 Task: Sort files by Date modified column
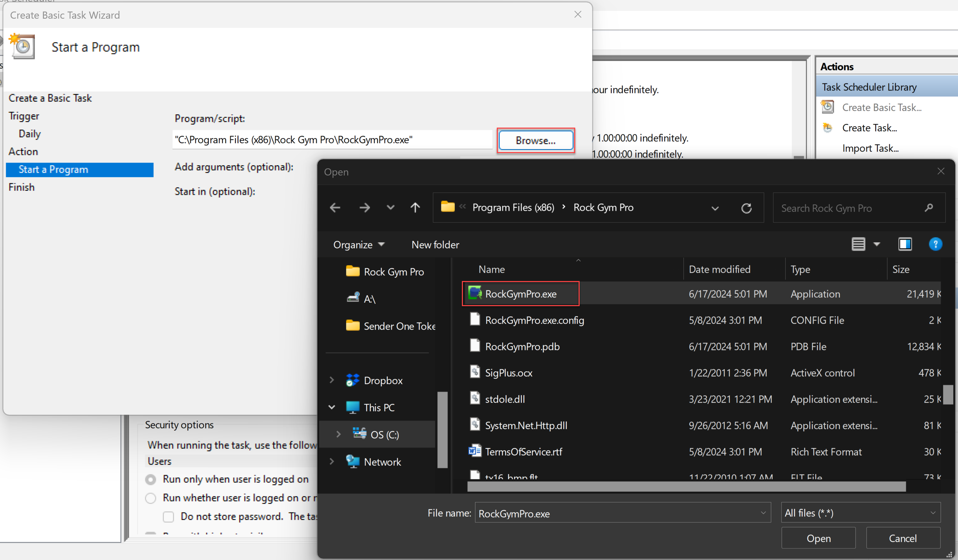tap(719, 269)
